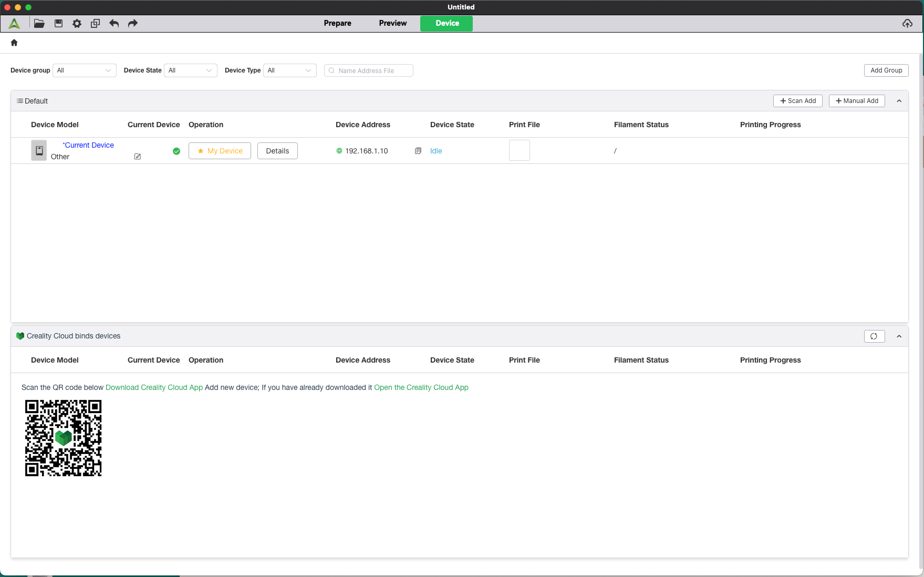Click the 192.168.1.10 address text

point(367,151)
